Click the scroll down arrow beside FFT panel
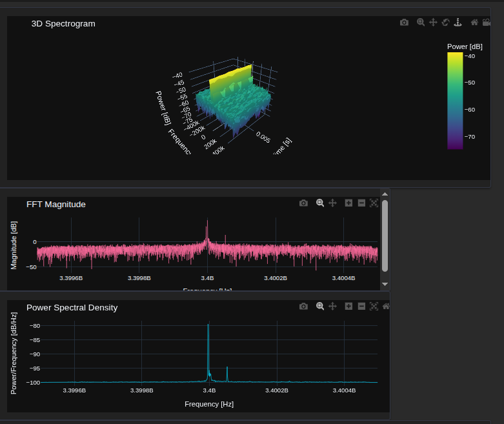The image size is (504, 424). (x=385, y=283)
